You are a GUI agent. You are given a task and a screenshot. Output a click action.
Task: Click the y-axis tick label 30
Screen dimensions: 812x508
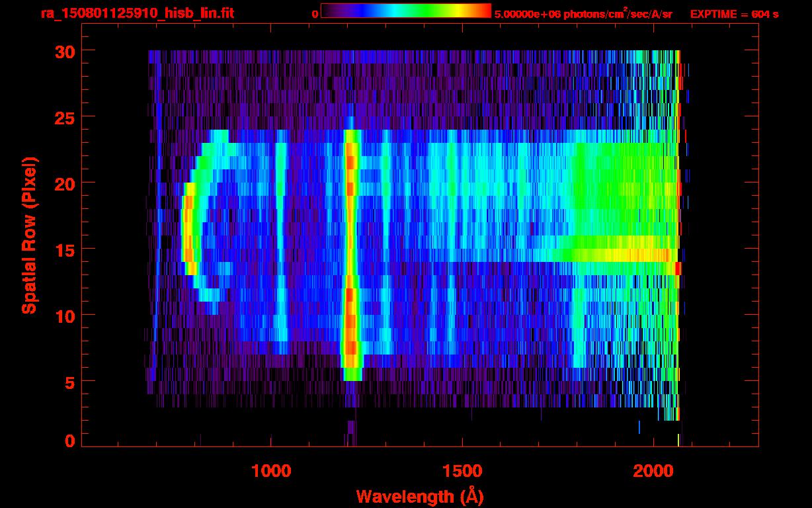click(63, 51)
